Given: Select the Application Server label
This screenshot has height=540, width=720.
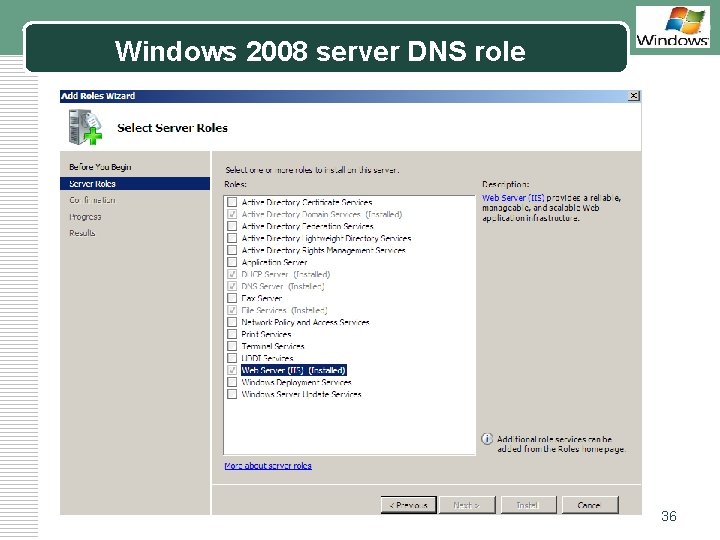Looking at the screenshot, I should [x=274, y=262].
